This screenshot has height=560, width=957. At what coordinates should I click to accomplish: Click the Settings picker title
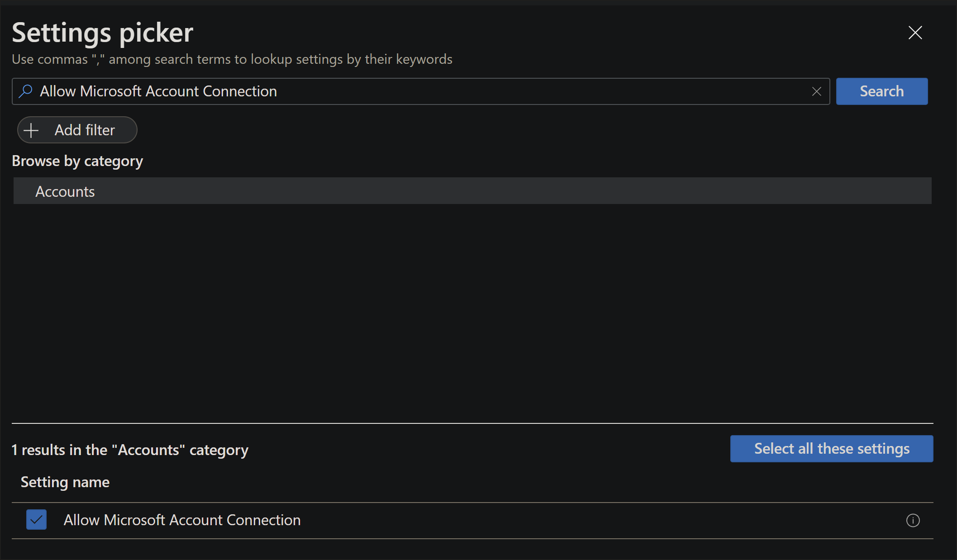click(x=103, y=32)
